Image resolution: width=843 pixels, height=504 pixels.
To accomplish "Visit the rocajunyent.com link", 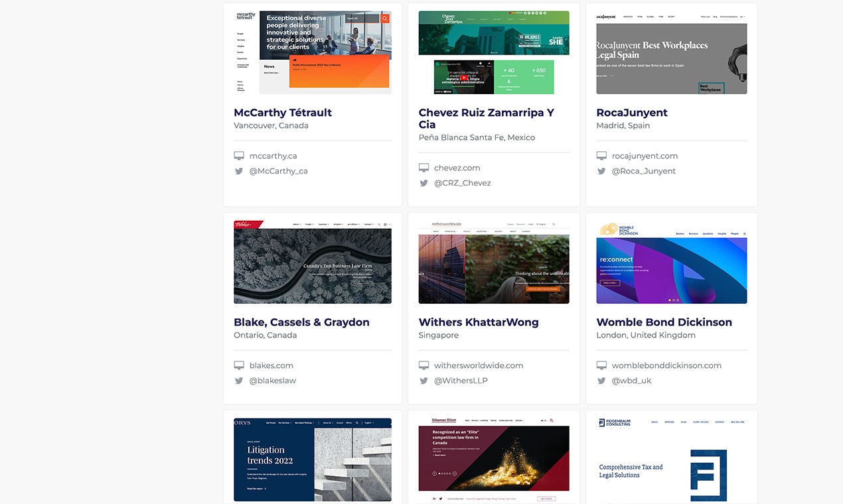I will tap(645, 156).
